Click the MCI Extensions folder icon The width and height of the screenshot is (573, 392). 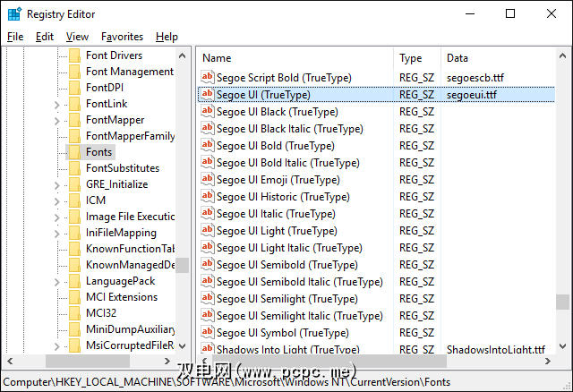74,297
